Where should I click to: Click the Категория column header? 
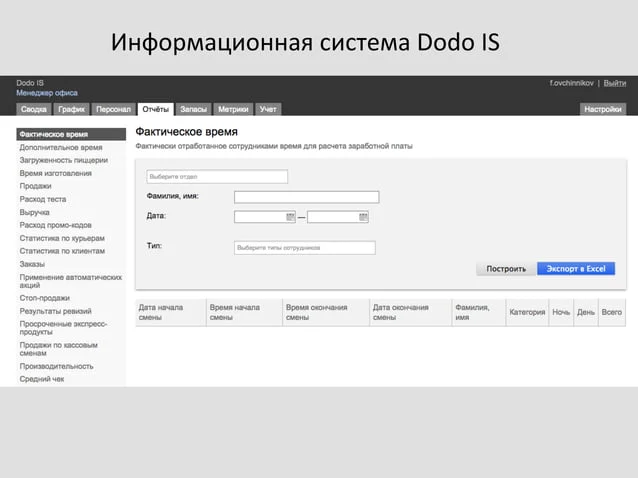527,312
